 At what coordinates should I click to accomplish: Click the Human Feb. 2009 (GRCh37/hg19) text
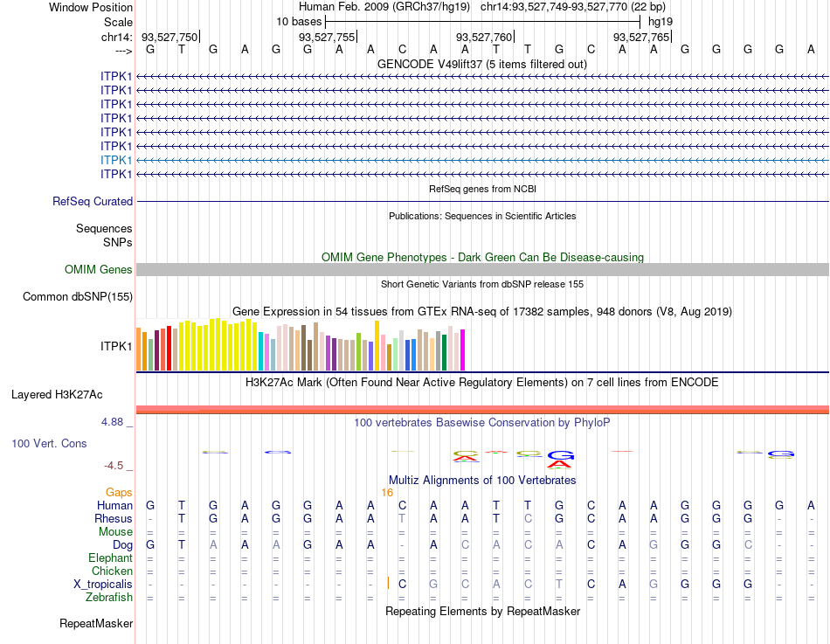[x=384, y=7]
